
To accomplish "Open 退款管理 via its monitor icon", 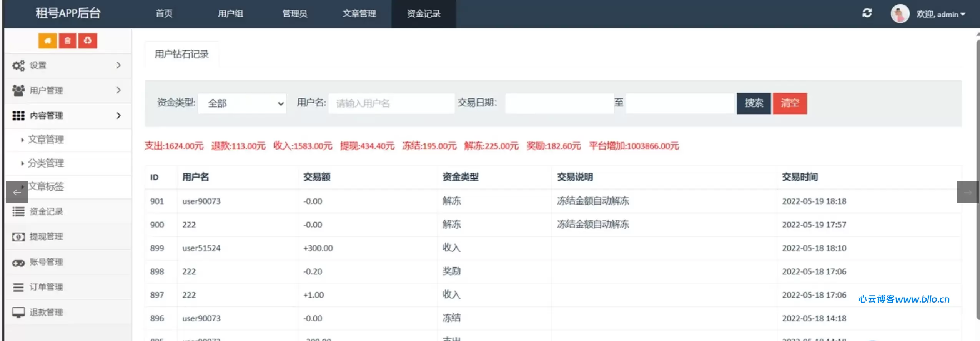I will tap(18, 312).
